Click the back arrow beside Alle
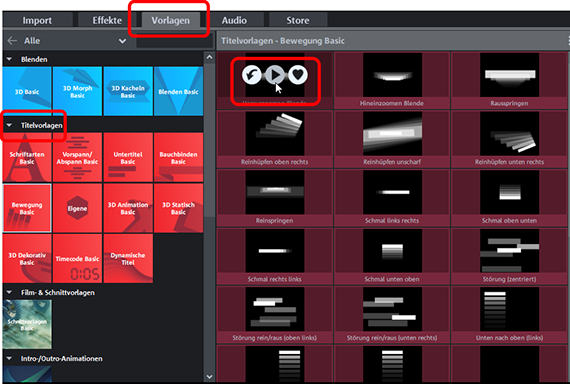 coord(12,41)
